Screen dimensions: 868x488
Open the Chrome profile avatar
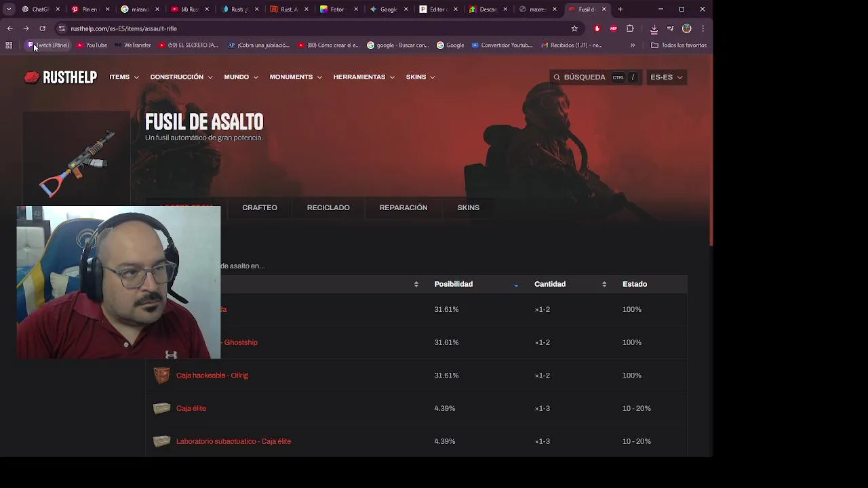tap(686, 28)
